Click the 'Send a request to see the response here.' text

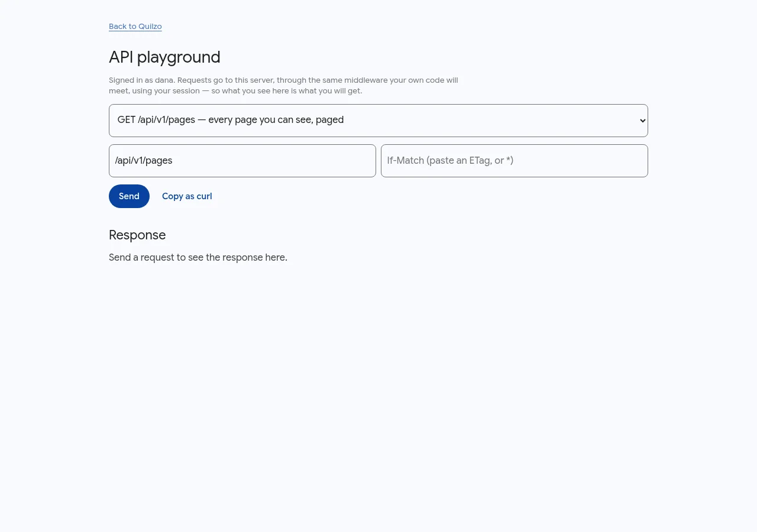[x=198, y=258]
